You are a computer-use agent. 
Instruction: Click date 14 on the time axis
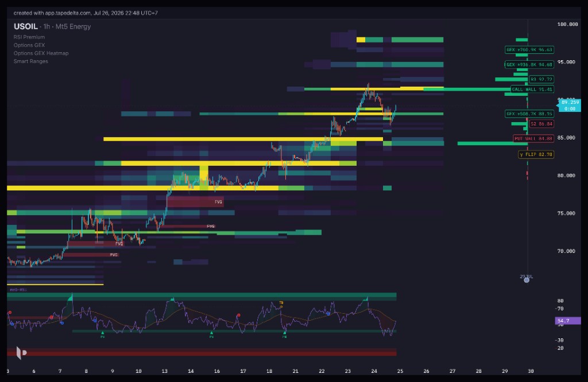point(191,371)
